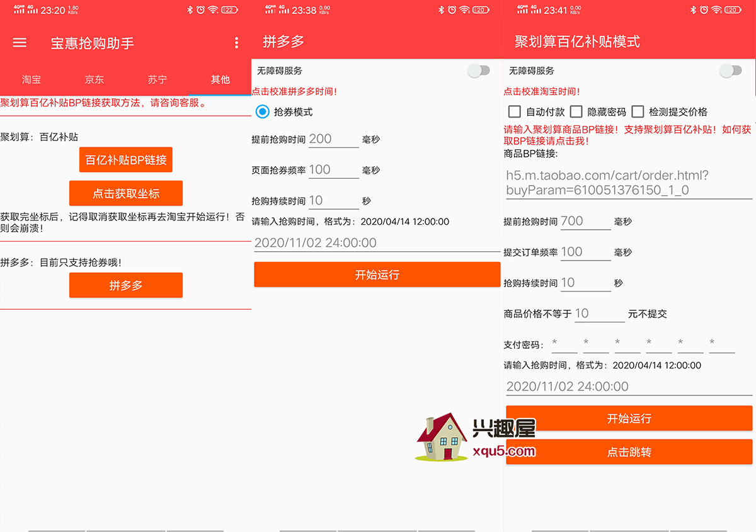
Task: Focus the 提前抢购时间 field showing 700
Action: (x=586, y=221)
